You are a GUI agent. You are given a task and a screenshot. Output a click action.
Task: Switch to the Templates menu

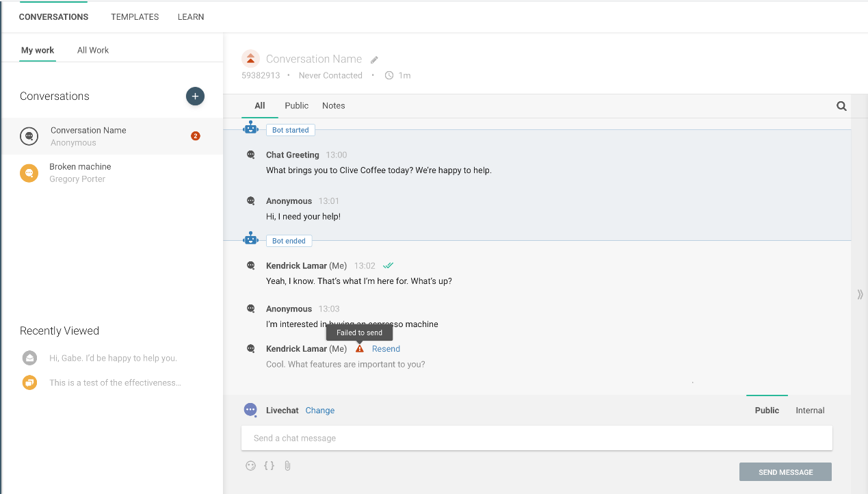135,17
